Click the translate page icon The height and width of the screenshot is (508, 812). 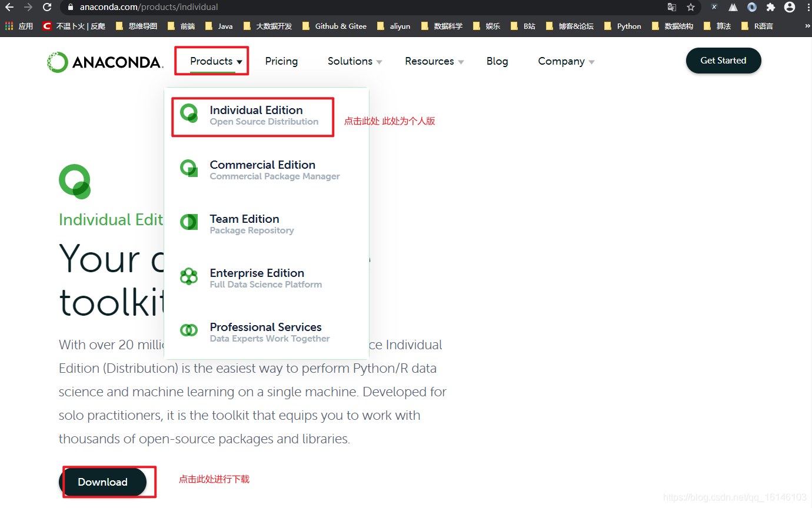(x=672, y=7)
